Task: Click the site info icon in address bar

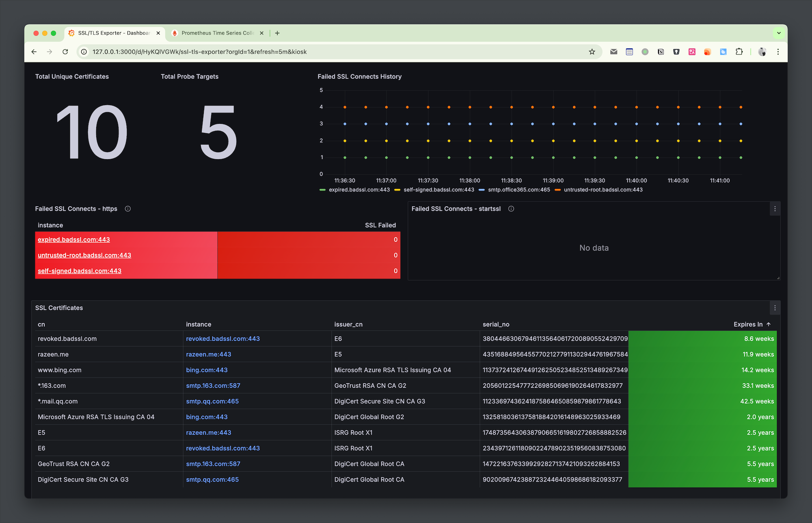Action: coord(84,52)
